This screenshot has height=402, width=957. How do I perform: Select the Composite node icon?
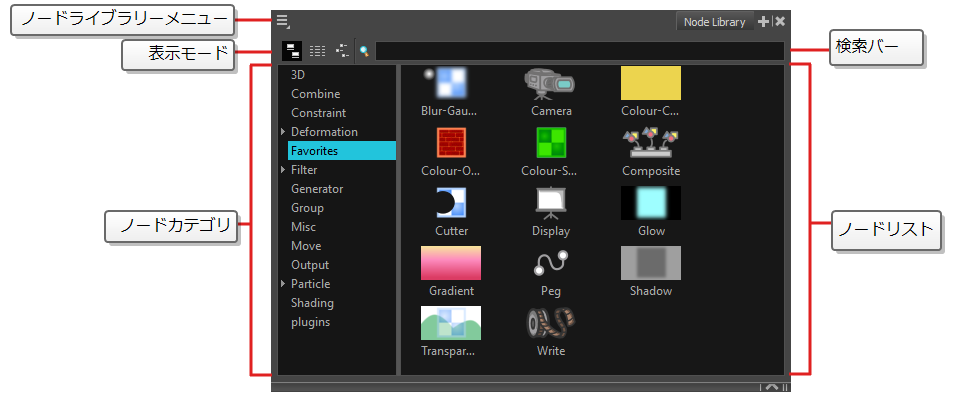[x=650, y=143]
